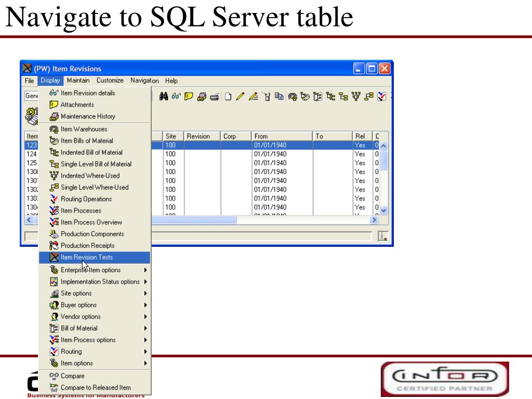Open the File menu
Viewport: 532px width, 399px height.
tap(29, 81)
